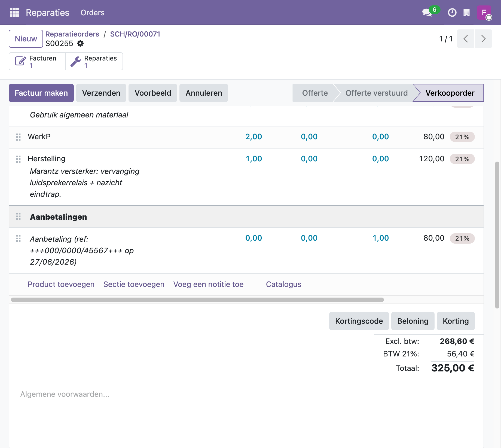Click the Product toevoegen link
Viewport: 501px width, 448px height.
click(x=61, y=284)
